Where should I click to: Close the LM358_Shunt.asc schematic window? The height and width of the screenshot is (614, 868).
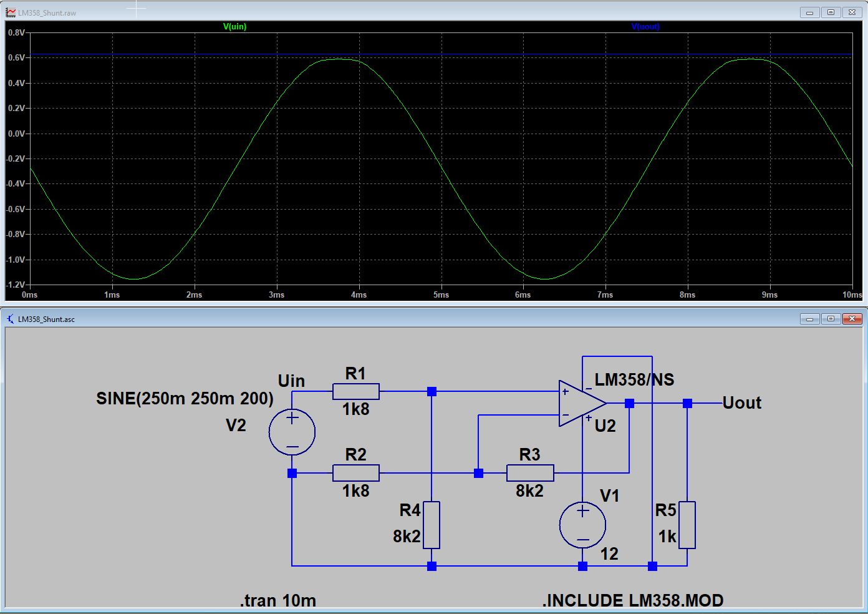click(852, 319)
